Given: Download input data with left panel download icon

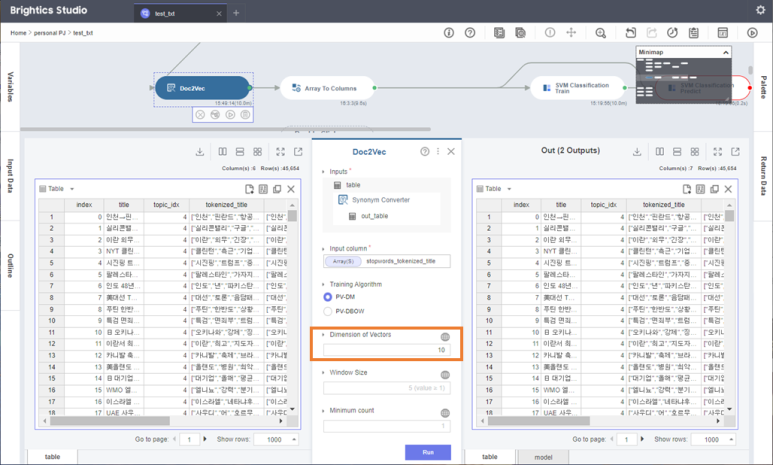Looking at the screenshot, I should tap(200, 152).
